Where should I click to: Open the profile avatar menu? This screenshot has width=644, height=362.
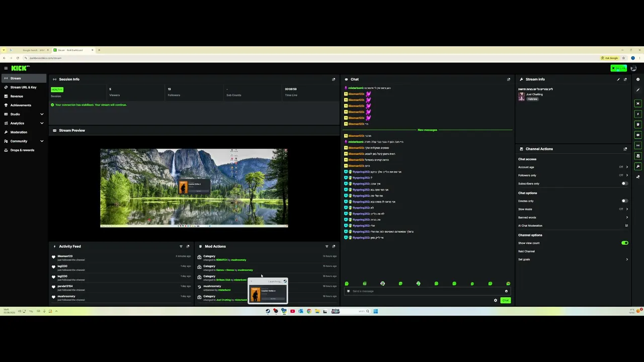click(633, 68)
